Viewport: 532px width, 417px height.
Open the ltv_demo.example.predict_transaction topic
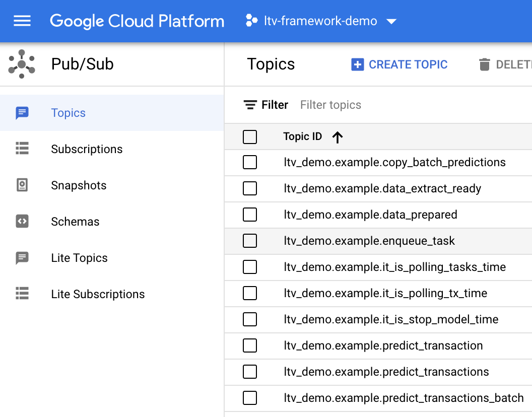[x=383, y=345]
